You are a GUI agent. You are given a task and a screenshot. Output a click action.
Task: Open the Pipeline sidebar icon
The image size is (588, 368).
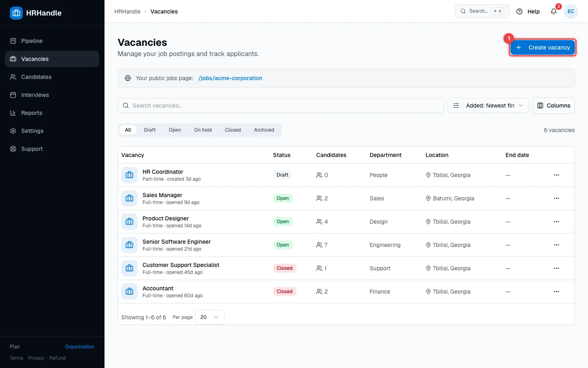[13, 41]
